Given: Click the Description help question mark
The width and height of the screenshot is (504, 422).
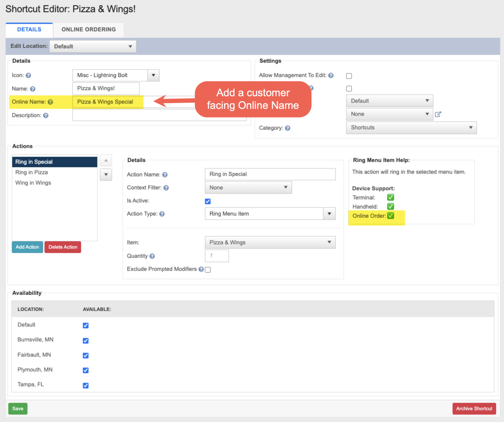Looking at the screenshot, I should (46, 115).
